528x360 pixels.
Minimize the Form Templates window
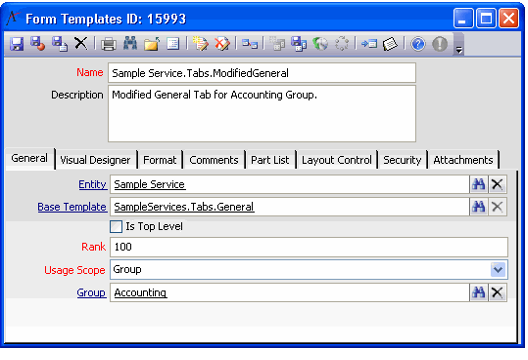point(463,18)
